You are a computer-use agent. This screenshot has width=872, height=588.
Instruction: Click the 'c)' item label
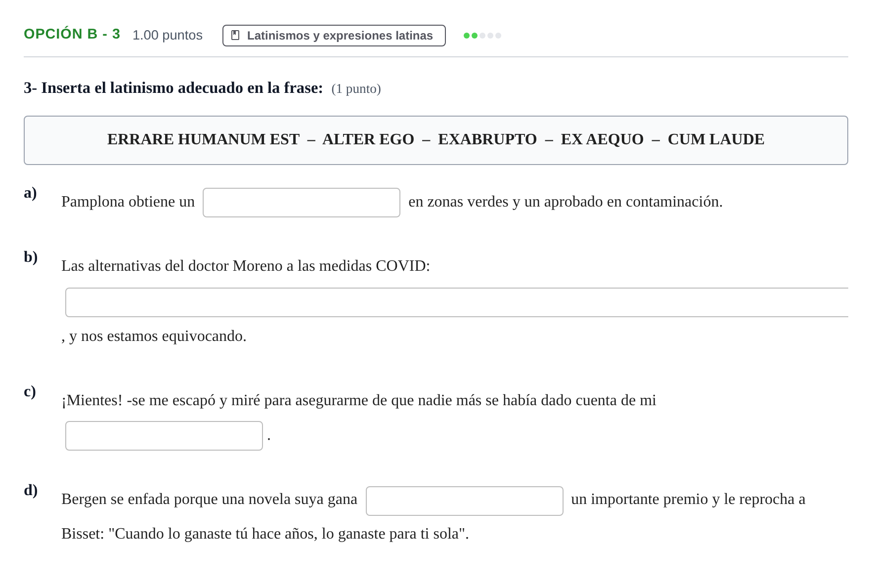click(30, 391)
